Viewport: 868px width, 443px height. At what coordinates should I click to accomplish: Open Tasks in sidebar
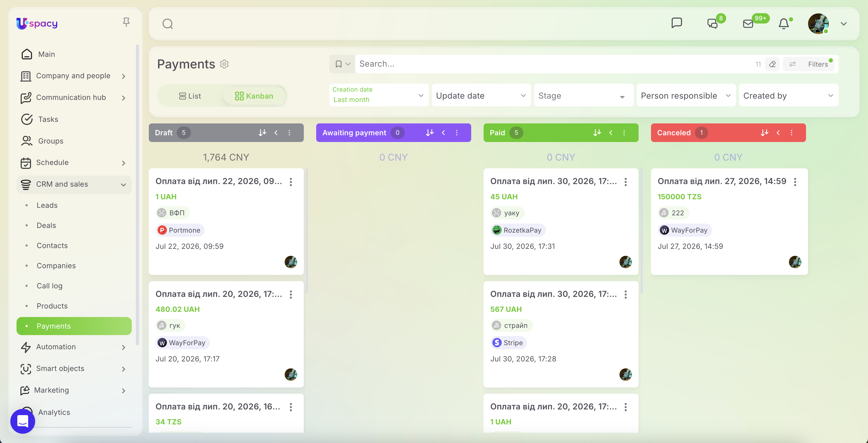[74, 119]
